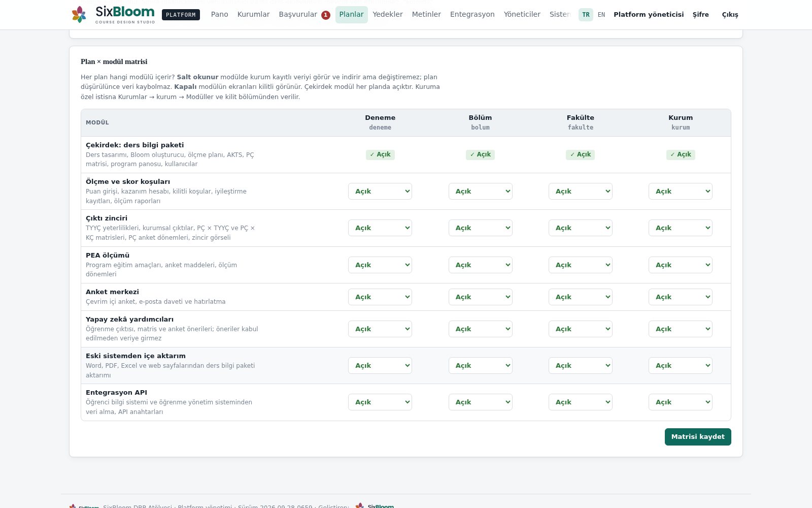The height and width of the screenshot is (508, 812).
Task: Open Eski sistemden içe aktarım Deneme dropdown
Action: 380,366
